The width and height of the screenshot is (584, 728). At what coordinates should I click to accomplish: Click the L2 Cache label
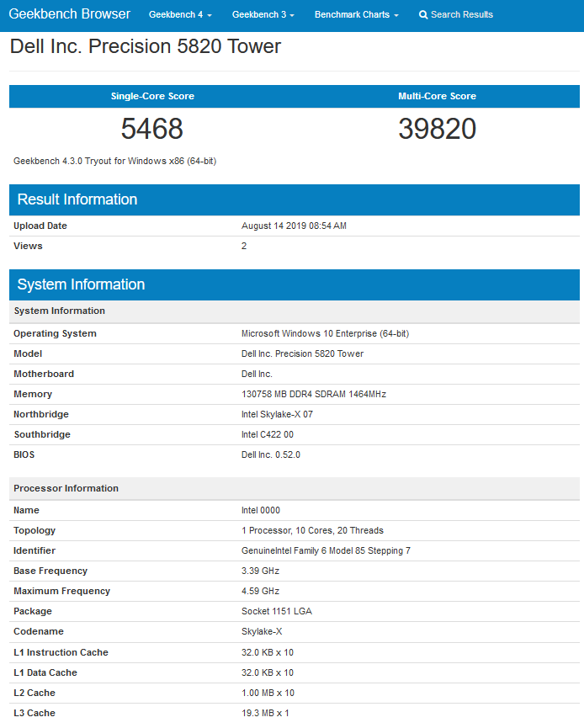[x=35, y=693]
